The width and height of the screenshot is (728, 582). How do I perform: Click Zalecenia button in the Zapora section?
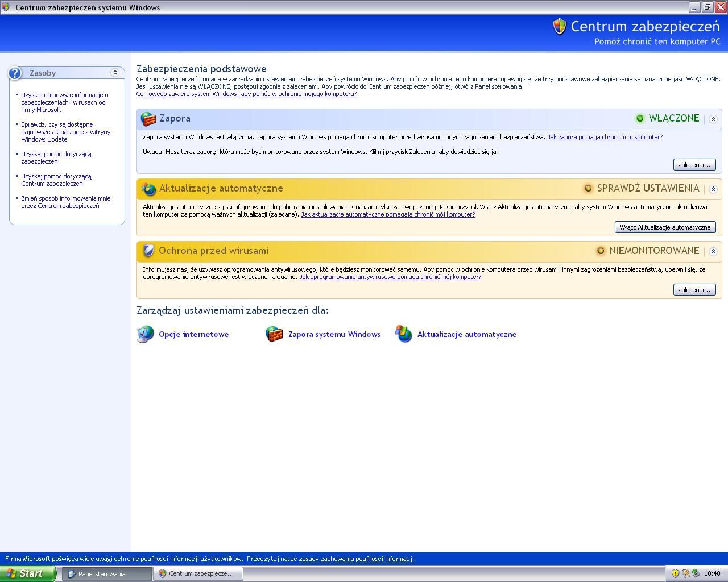coord(694,165)
